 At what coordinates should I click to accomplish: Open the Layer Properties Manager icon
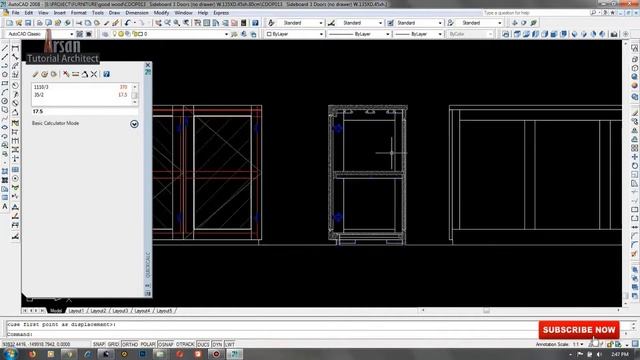coord(105,34)
